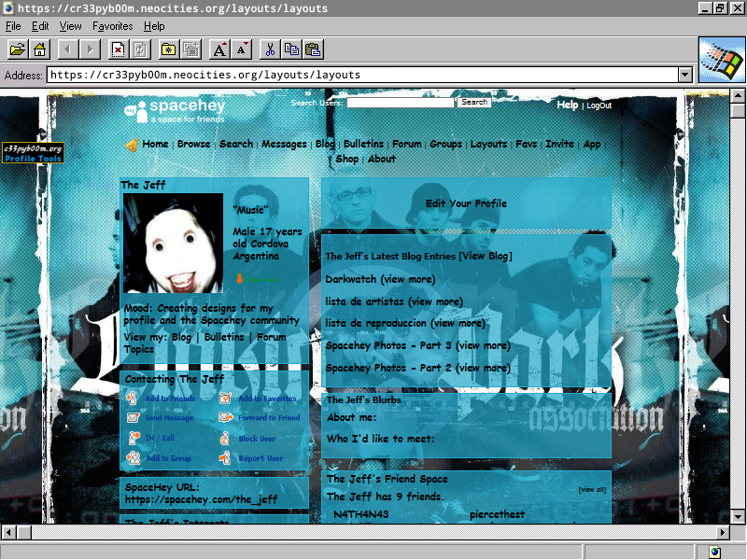The image size is (747, 560).
Task: Open the View Blog link
Action: pos(486,256)
